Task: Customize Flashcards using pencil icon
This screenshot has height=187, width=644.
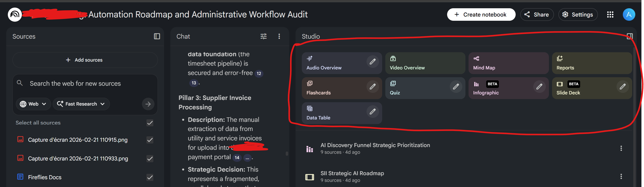Action: pos(372,87)
